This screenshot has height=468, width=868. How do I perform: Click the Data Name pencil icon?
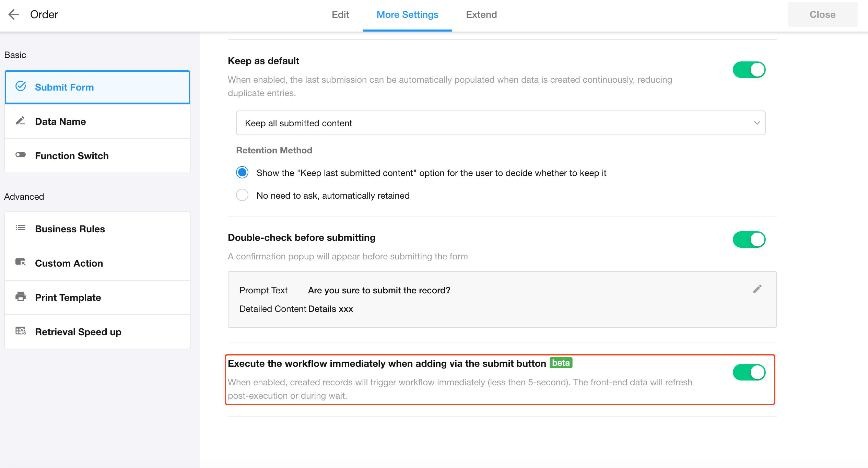point(21,121)
